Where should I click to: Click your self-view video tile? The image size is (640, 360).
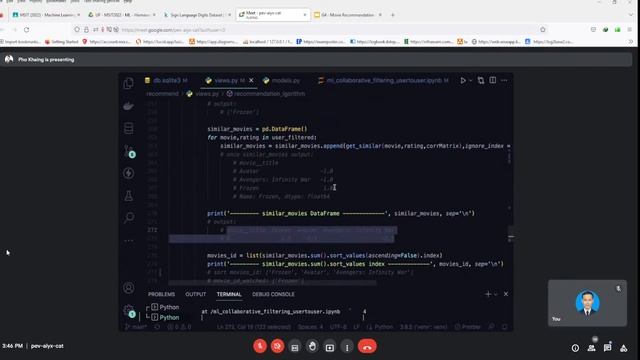(x=587, y=303)
